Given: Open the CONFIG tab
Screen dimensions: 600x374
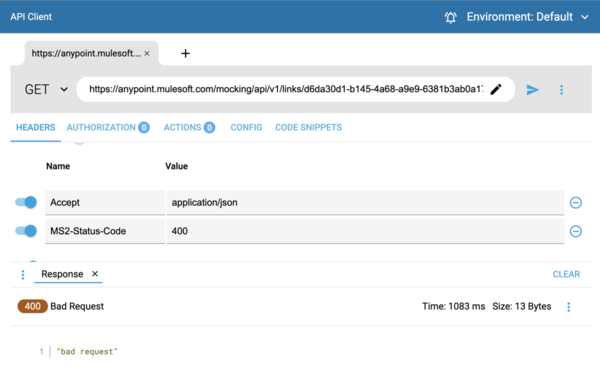Looking at the screenshot, I should pyautogui.click(x=246, y=127).
